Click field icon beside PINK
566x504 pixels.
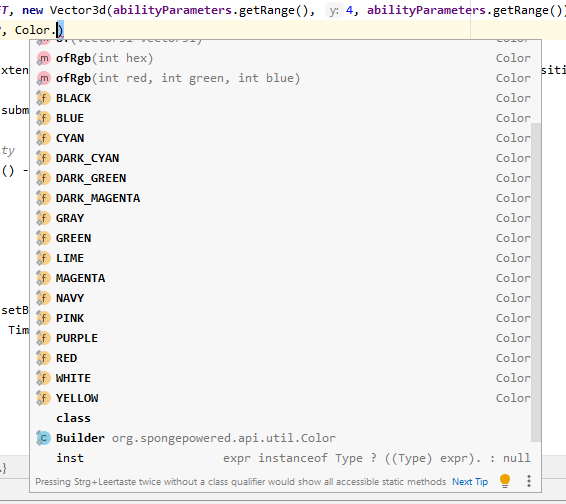pyautogui.click(x=43, y=318)
